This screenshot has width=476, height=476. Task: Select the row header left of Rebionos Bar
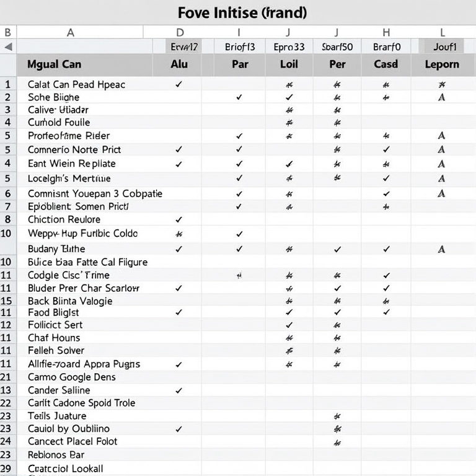7,455
